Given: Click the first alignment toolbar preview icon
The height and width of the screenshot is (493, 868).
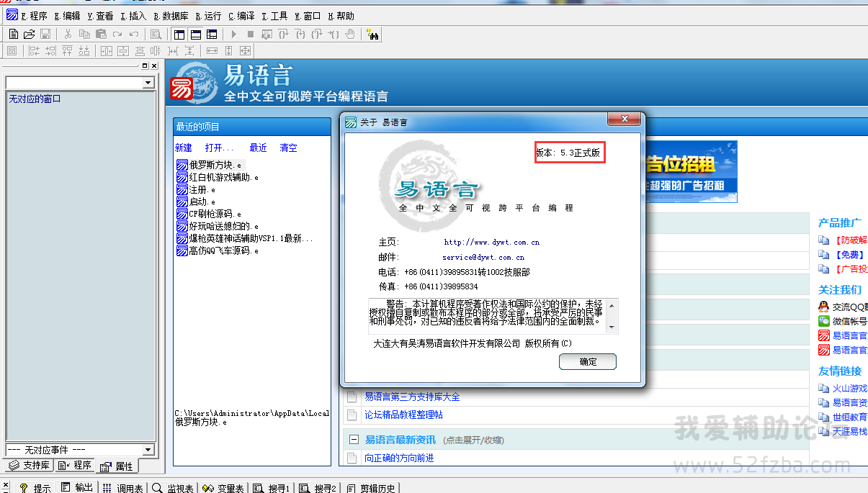Looking at the screenshot, I should coord(12,51).
